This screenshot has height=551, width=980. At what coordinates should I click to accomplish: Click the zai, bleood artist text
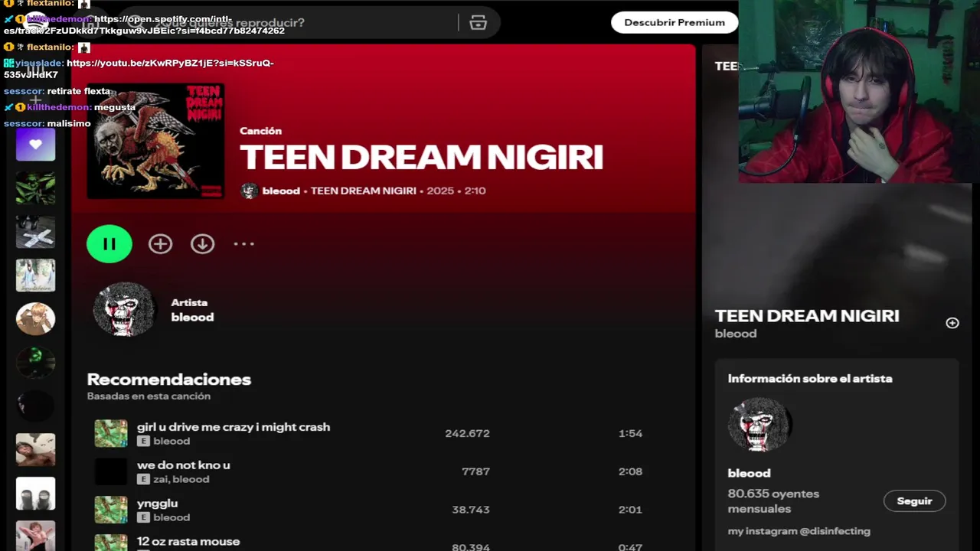tap(181, 479)
